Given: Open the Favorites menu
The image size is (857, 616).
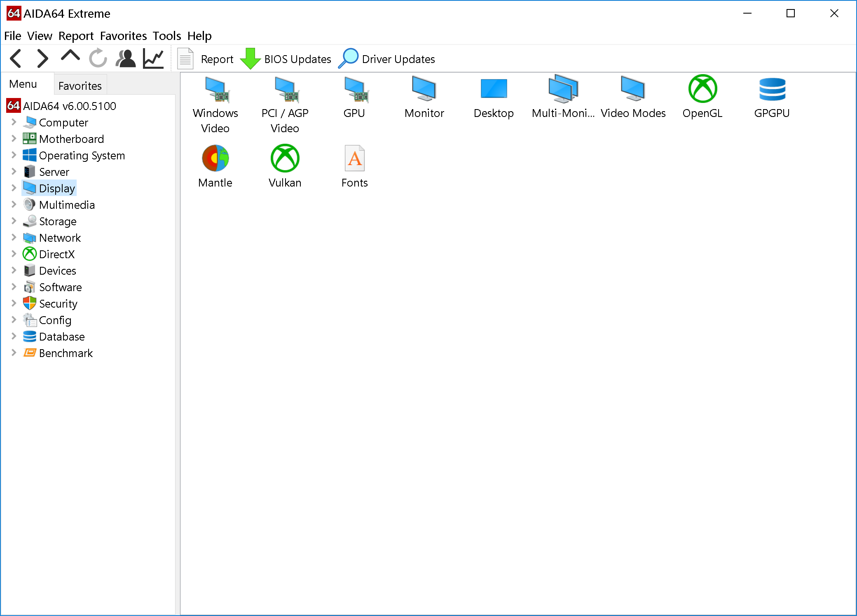Looking at the screenshot, I should 124,36.
